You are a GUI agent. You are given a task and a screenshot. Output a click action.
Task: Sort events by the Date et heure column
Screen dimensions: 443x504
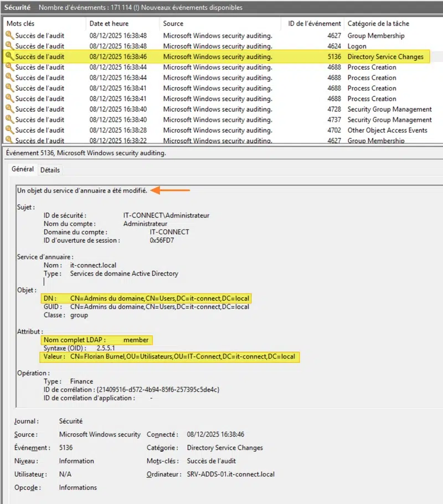pos(109,23)
